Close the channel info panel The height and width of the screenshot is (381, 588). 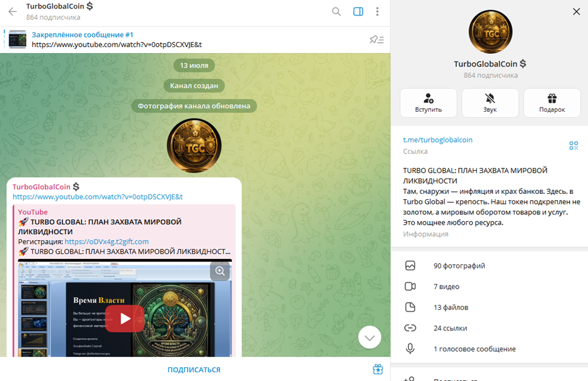click(577, 11)
